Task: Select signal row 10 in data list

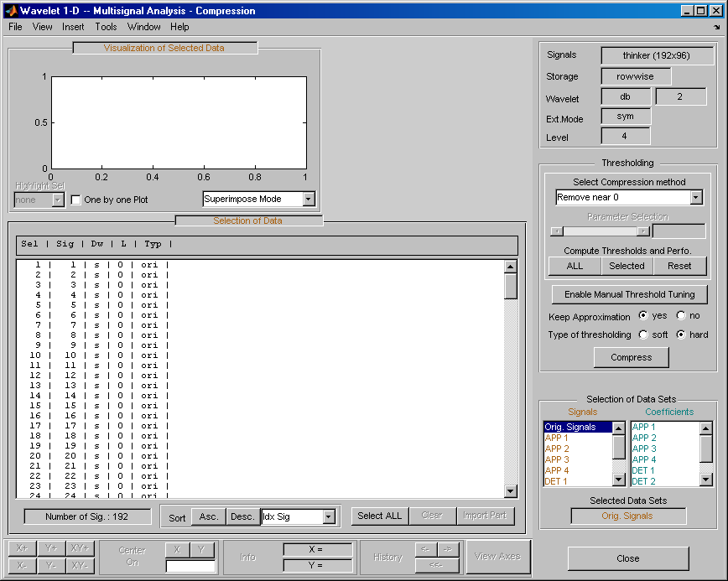Action: click(x=260, y=355)
